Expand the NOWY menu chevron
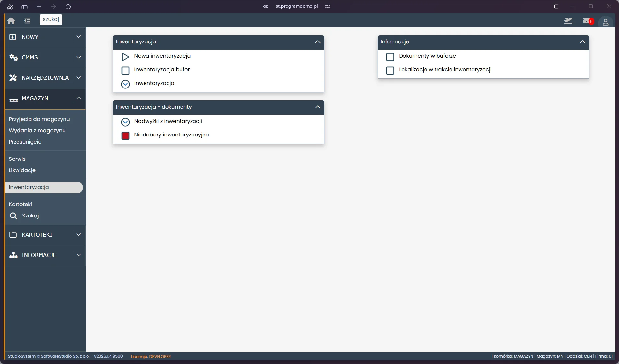Image resolution: width=619 pixels, height=364 pixels. [79, 37]
